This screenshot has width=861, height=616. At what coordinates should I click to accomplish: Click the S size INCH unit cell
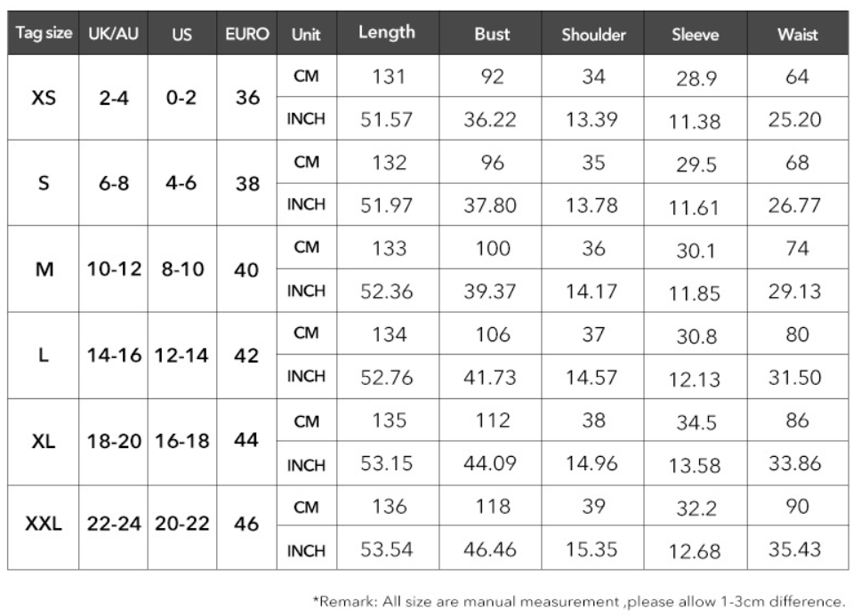[x=306, y=204]
